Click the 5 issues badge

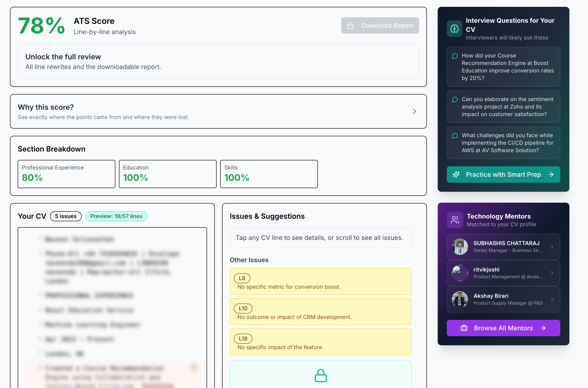pyautogui.click(x=66, y=216)
